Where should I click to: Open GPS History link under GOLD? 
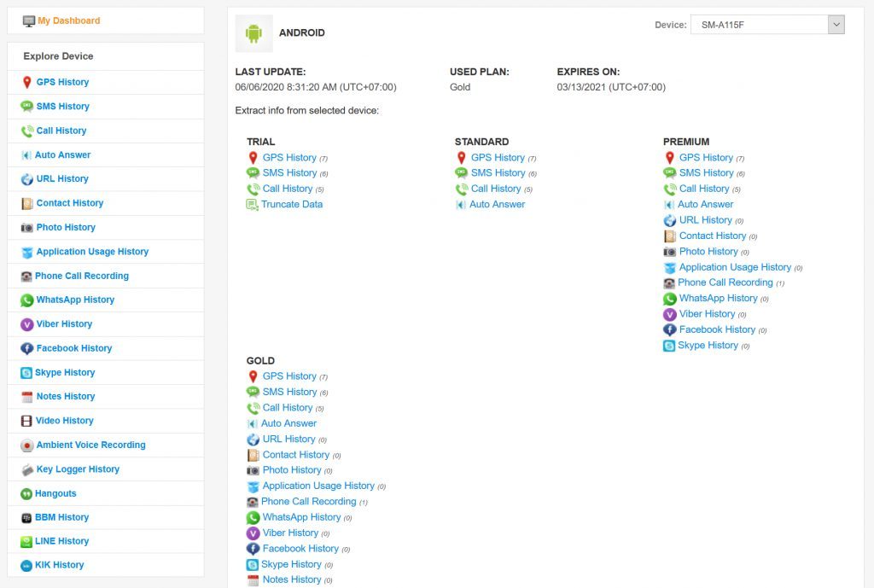[x=289, y=376]
